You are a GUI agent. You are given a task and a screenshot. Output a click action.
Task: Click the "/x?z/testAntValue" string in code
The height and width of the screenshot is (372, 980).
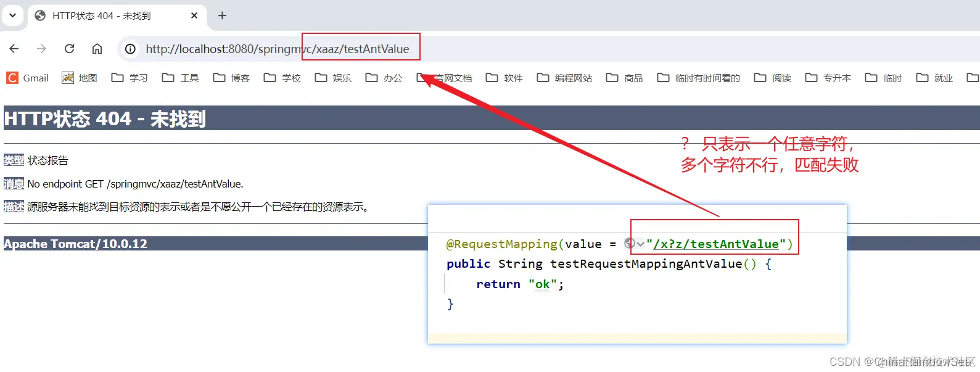coord(716,244)
